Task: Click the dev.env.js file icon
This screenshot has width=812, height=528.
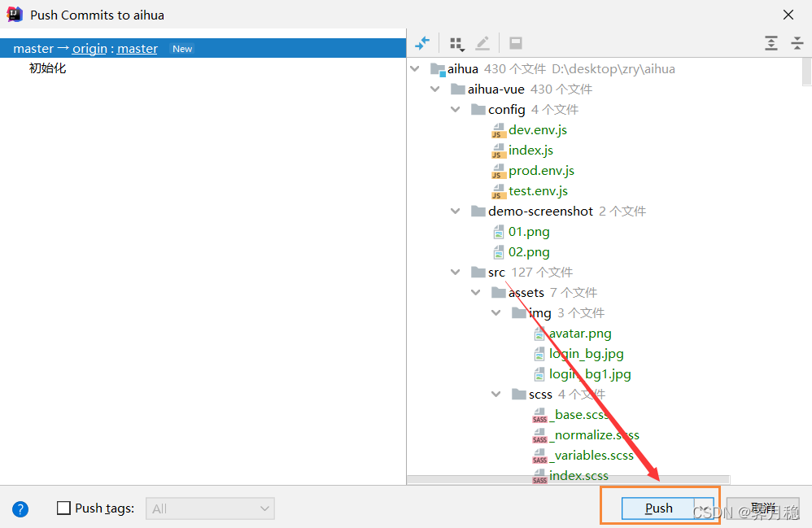Action: 498,130
